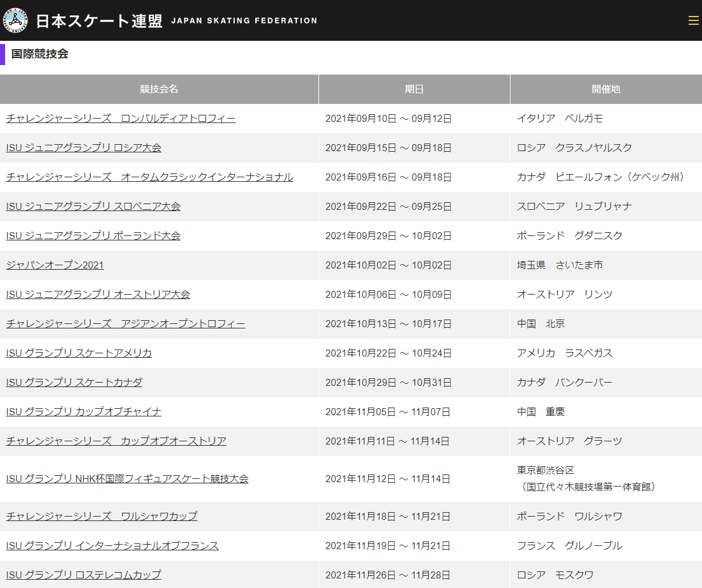
Task: Click venue アメリカ ラスベガス
Action: tap(565, 353)
